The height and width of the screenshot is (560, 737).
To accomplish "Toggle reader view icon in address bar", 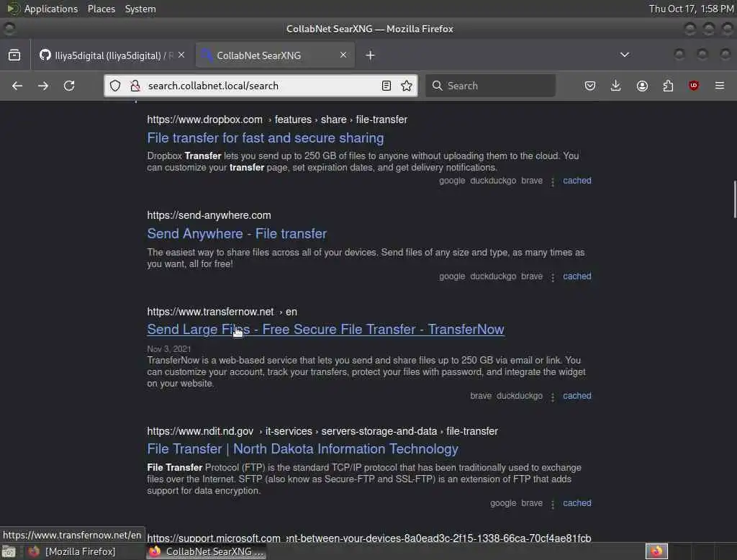I will click(x=386, y=86).
